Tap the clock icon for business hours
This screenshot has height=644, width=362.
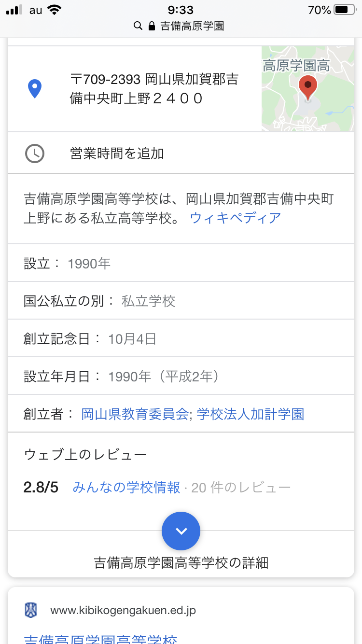pyautogui.click(x=35, y=154)
